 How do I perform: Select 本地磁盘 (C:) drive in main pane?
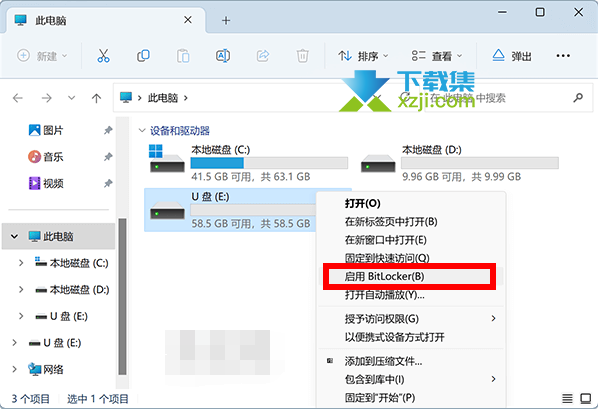(248, 163)
